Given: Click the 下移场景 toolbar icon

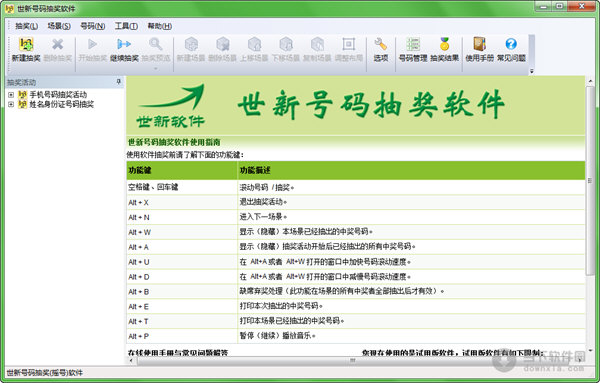Looking at the screenshot, I should [286, 44].
